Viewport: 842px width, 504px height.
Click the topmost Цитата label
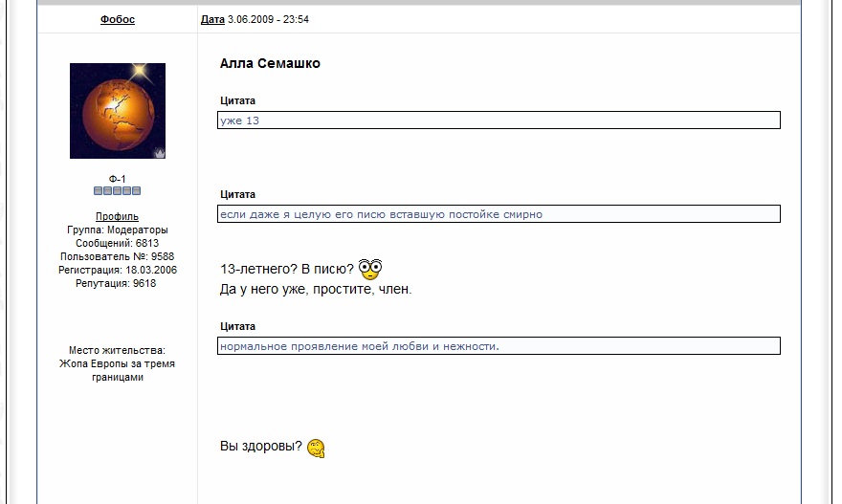pos(237,100)
